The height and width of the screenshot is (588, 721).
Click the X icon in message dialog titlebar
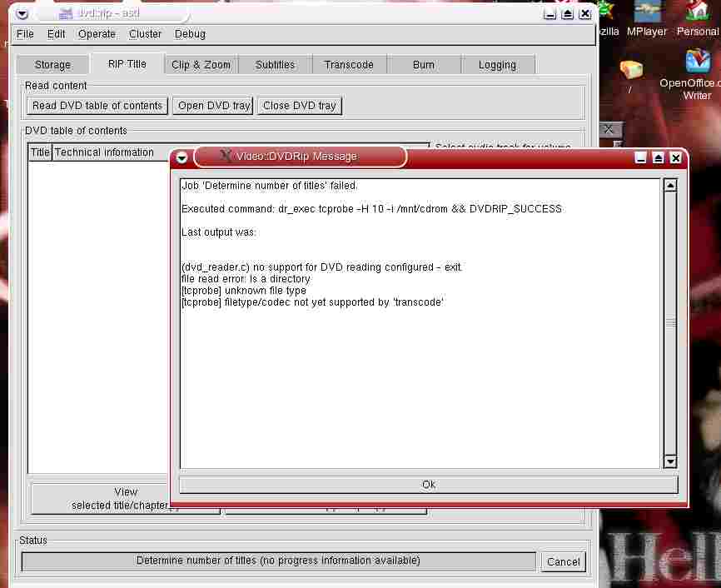click(226, 156)
